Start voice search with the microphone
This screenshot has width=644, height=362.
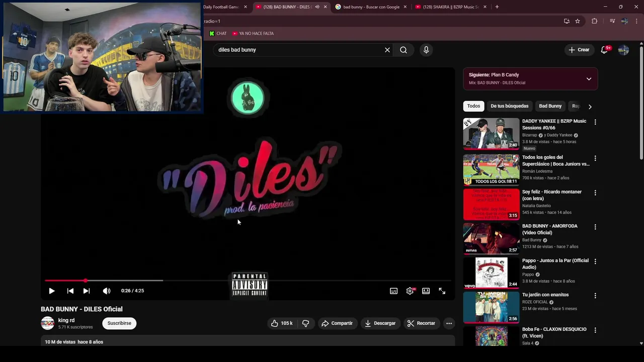426,50
